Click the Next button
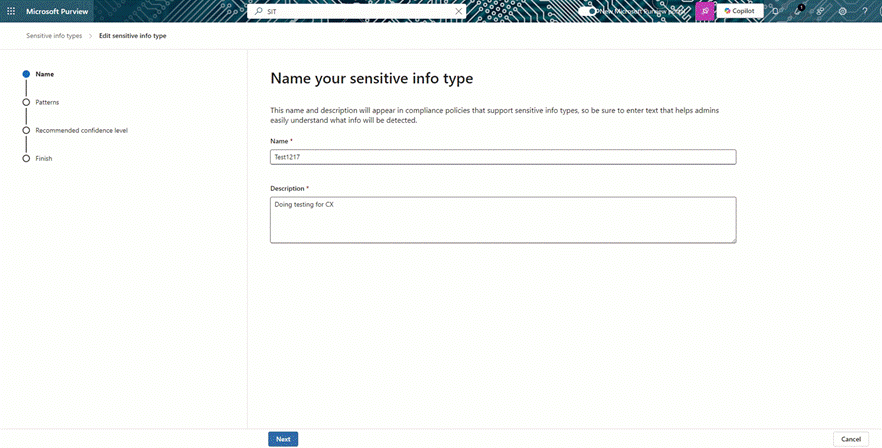Screen dimensions: 882x448 click(x=283, y=439)
